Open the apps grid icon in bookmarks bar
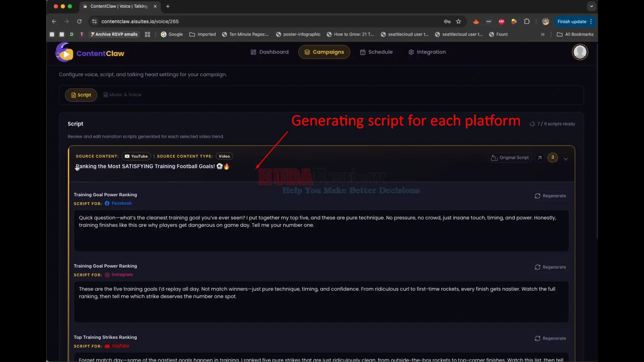The width and height of the screenshot is (644, 362). [147, 34]
